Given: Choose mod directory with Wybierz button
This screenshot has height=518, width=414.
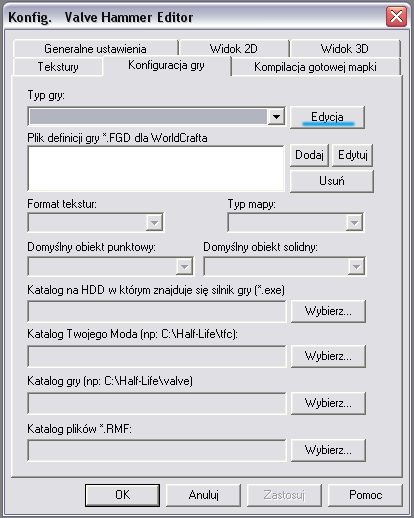Looking at the screenshot, I should tap(328, 356).
